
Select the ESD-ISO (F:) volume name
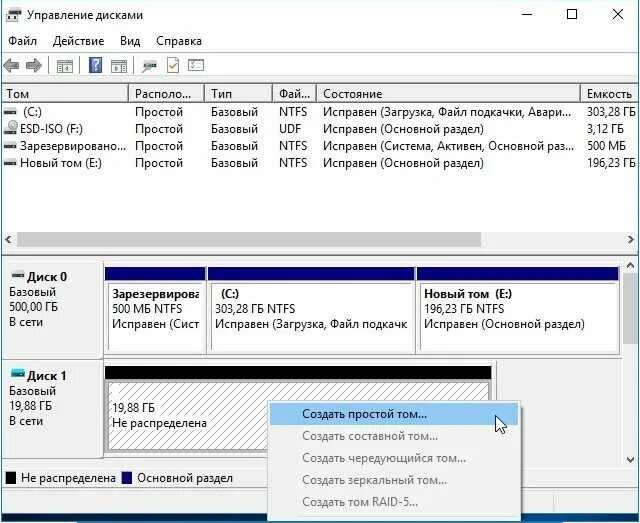click(51, 129)
